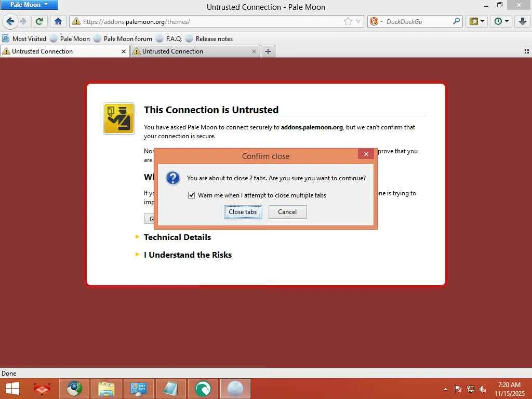The image size is (532, 399).
Task: Open the Action Center flag icon
Action: coord(458,389)
